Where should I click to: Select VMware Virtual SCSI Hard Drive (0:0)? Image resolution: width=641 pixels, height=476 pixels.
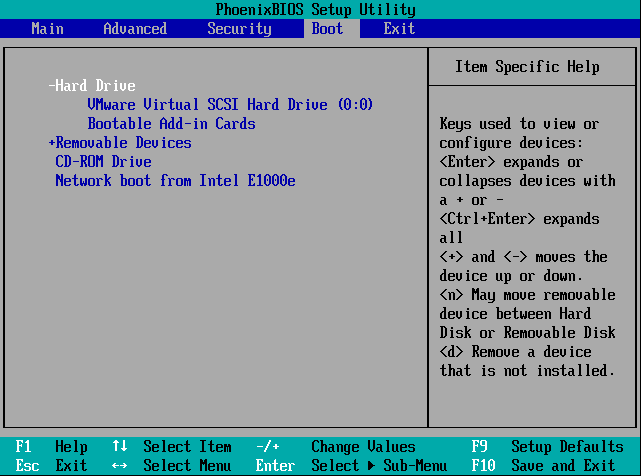pyautogui.click(x=230, y=105)
